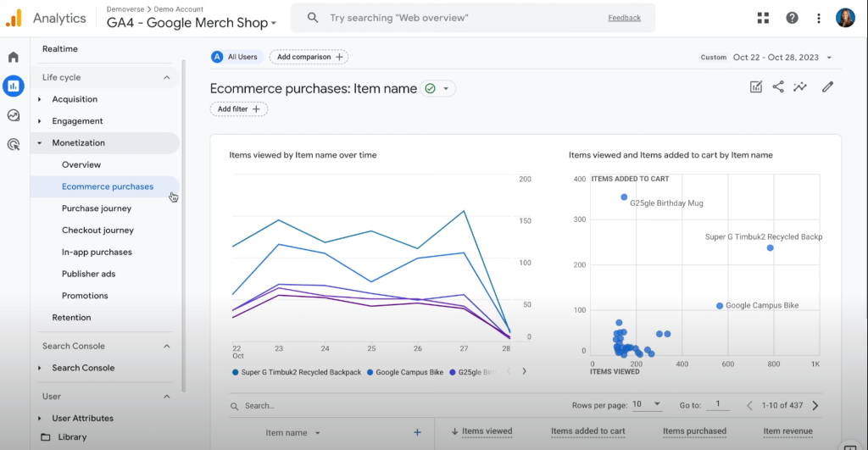
Task: Open the In-app purchases report
Action: coord(97,252)
